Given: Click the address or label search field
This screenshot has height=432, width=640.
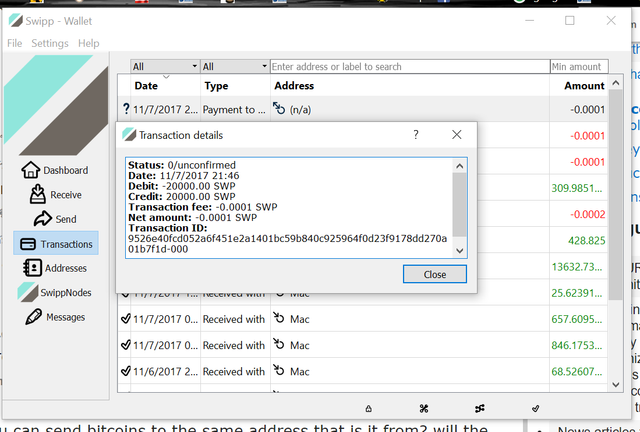Looking at the screenshot, I should [410, 67].
